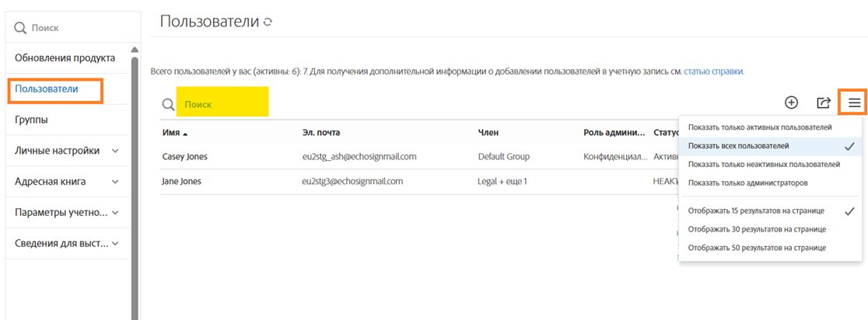Viewport: 868px width, 320px height.
Task: Click the users Поиск input field
Action: [x=223, y=103]
